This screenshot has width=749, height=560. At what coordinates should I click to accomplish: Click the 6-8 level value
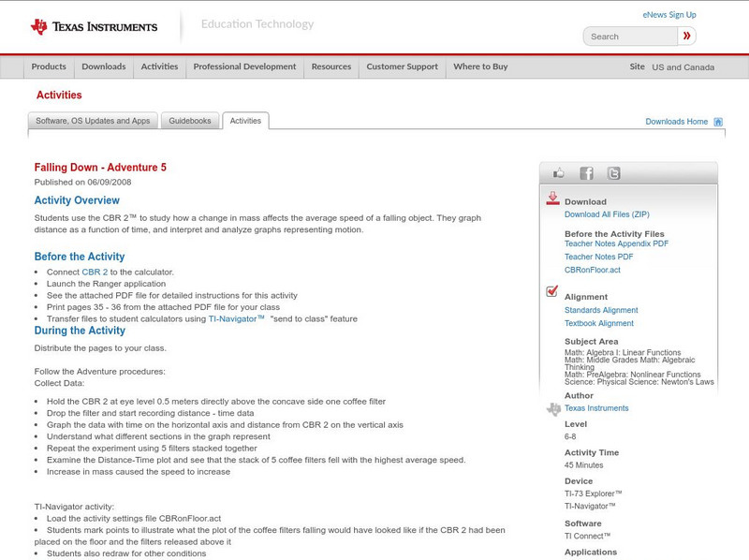tap(570, 436)
